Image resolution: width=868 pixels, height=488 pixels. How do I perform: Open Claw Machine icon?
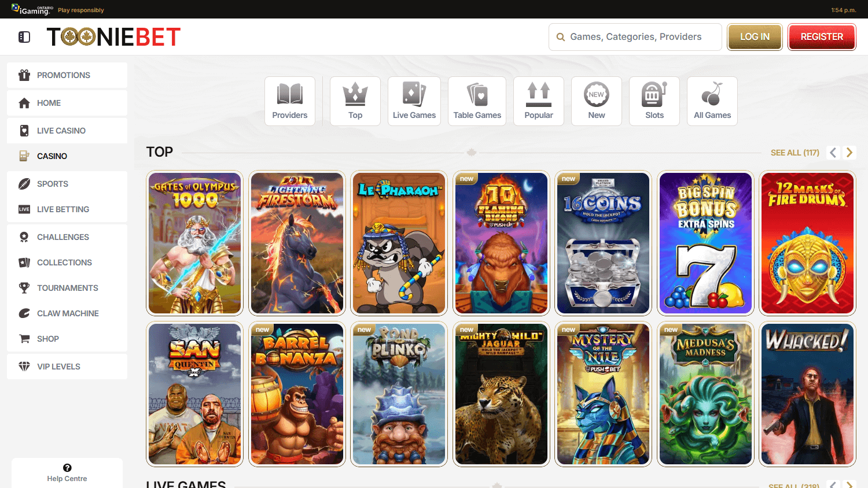pos(24,313)
